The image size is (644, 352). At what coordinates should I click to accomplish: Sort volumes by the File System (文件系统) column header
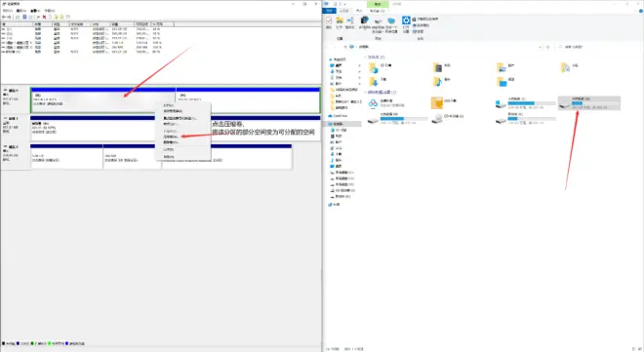(x=80, y=24)
